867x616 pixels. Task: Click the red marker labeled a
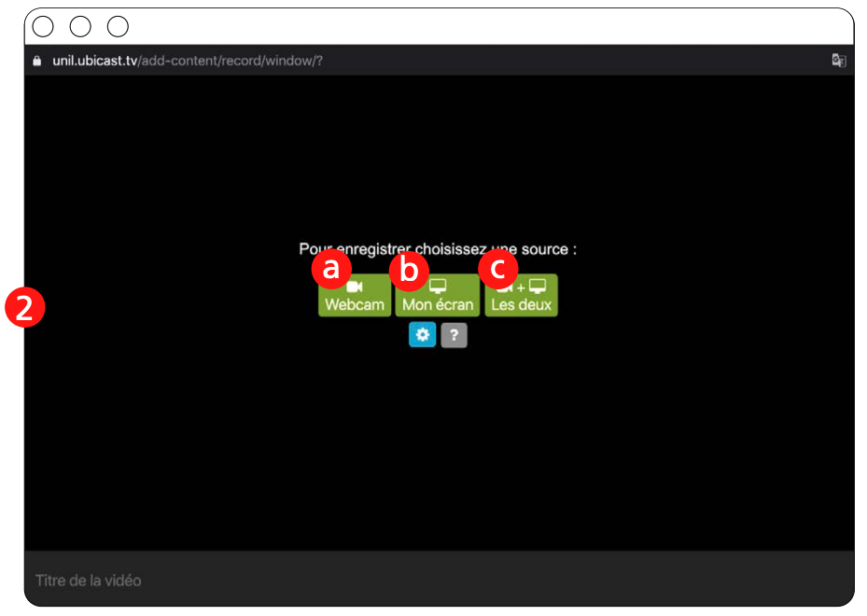[x=330, y=269]
